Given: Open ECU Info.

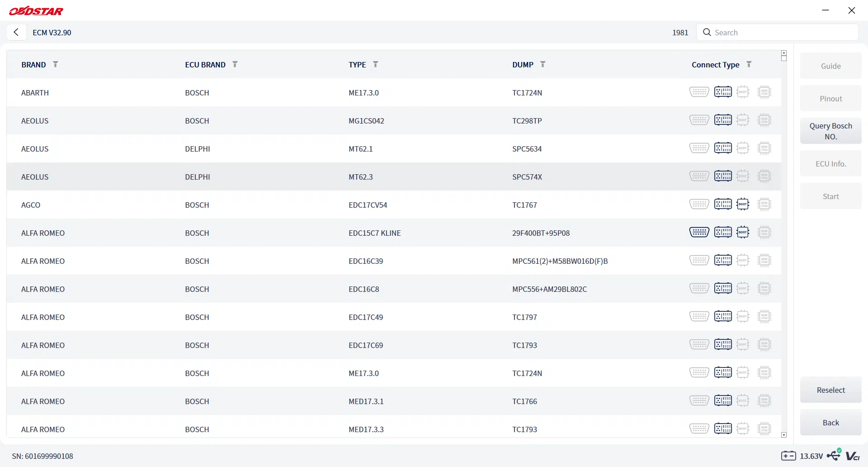Looking at the screenshot, I should tap(831, 163).
